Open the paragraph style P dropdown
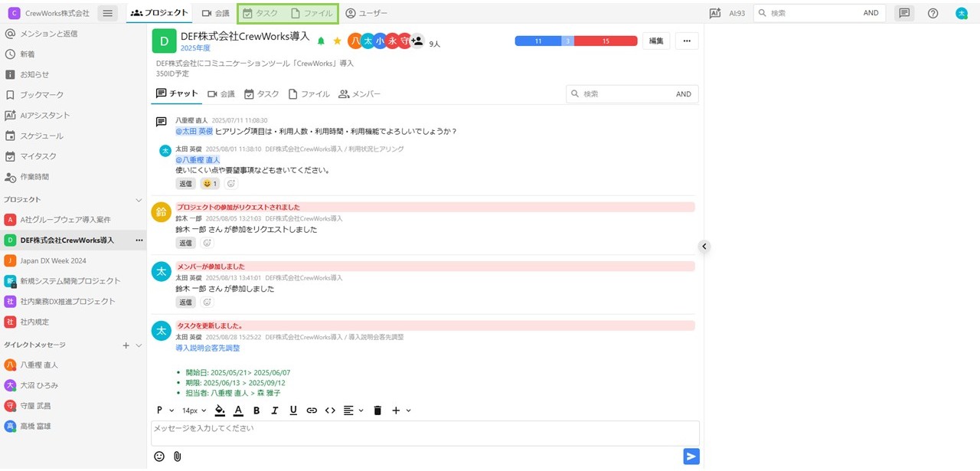Image resolution: width=980 pixels, height=471 pixels. [x=165, y=410]
